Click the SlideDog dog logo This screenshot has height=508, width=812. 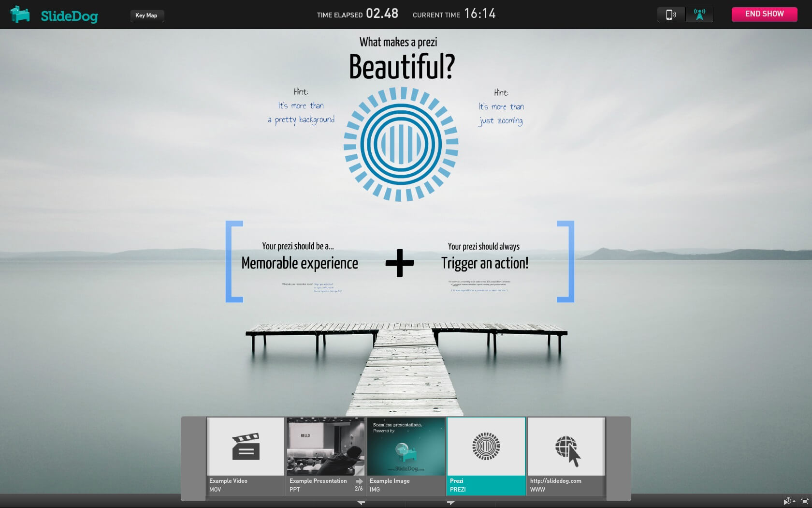click(19, 14)
